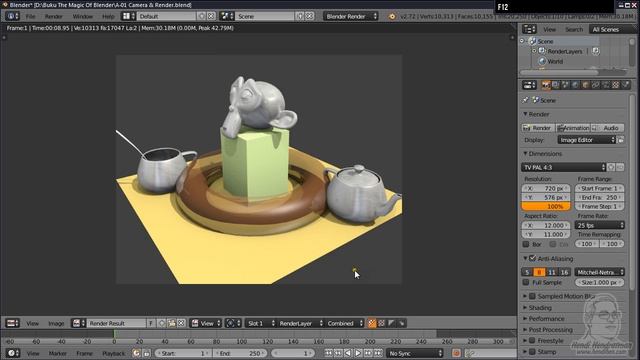This screenshot has width=640, height=360.
Task: Select 5 anti-aliasing samples
Action: [x=527, y=272]
